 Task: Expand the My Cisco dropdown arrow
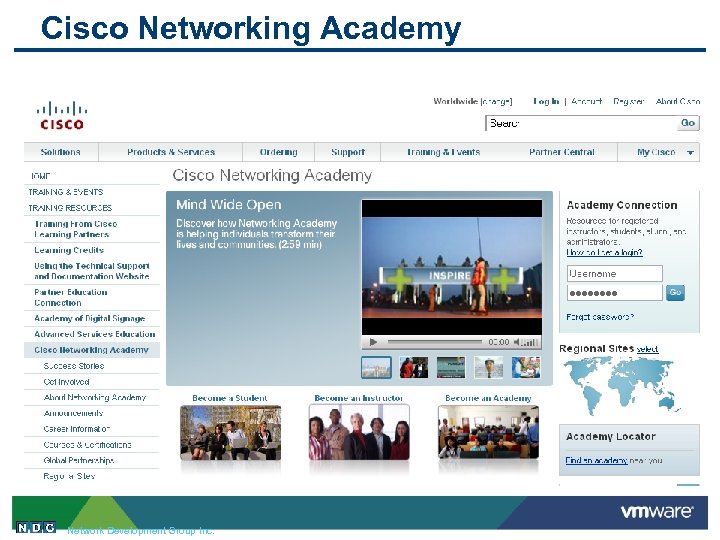[690, 153]
